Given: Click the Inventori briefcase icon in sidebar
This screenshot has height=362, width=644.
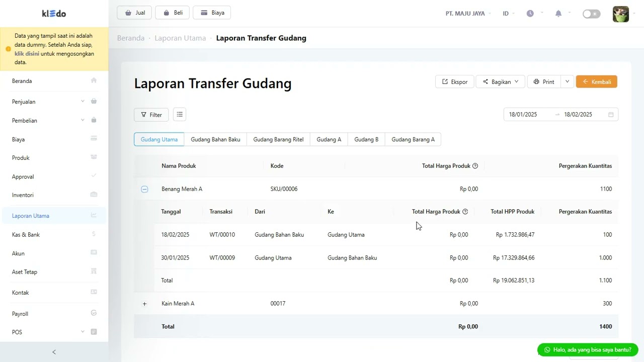Looking at the screenshot, I should click(94, 195).
